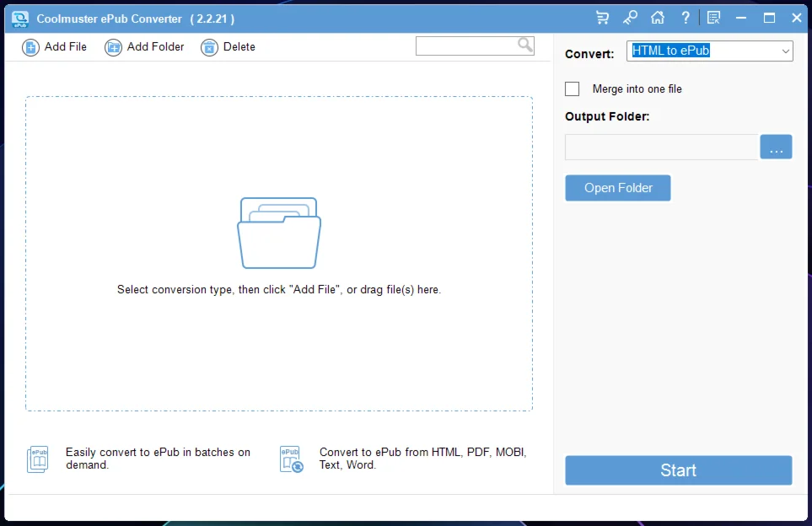Click the shopping cart purchase icon
The image size is (812, 526).
coord(602,18)
